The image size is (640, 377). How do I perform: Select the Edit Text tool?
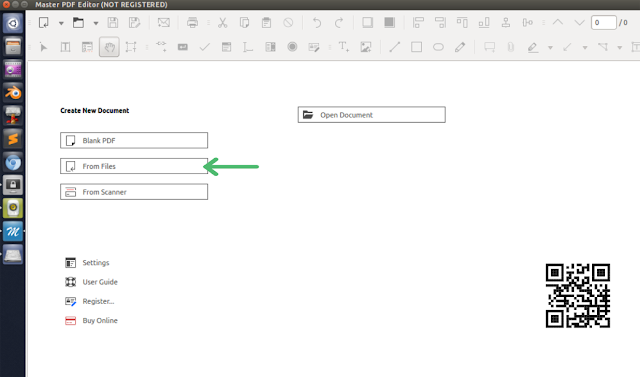(65, 47)
